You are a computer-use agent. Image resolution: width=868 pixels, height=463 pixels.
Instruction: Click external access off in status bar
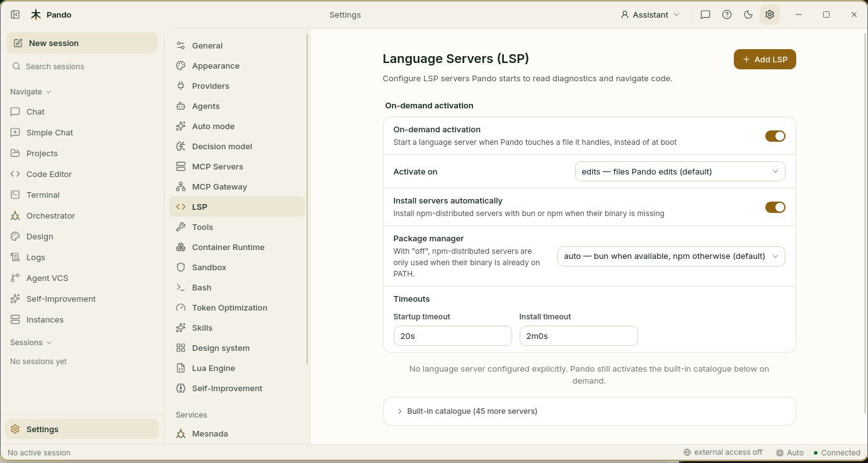click(722, 452)
